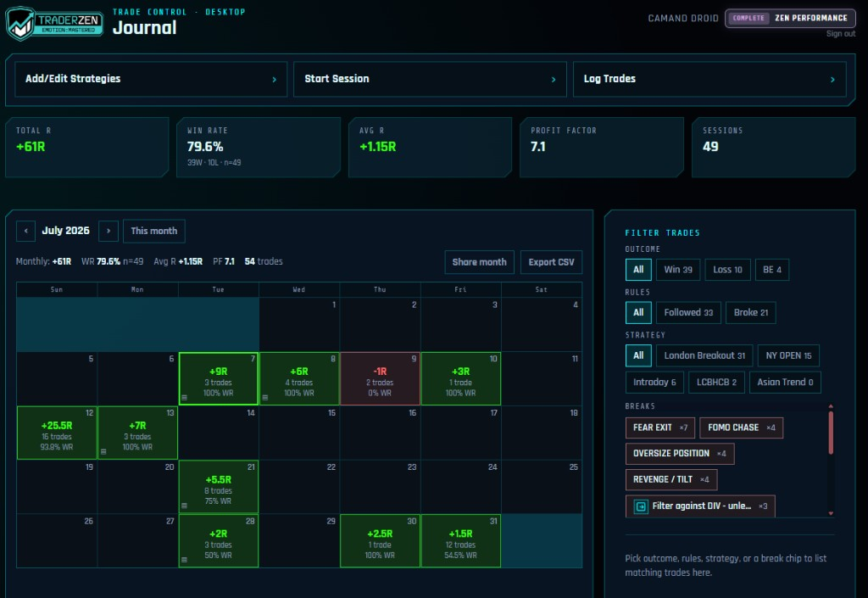Click Breaks list scroll-up arrow
The width and height of the screenshot is (868, 598).
click(x=831, y=406)
